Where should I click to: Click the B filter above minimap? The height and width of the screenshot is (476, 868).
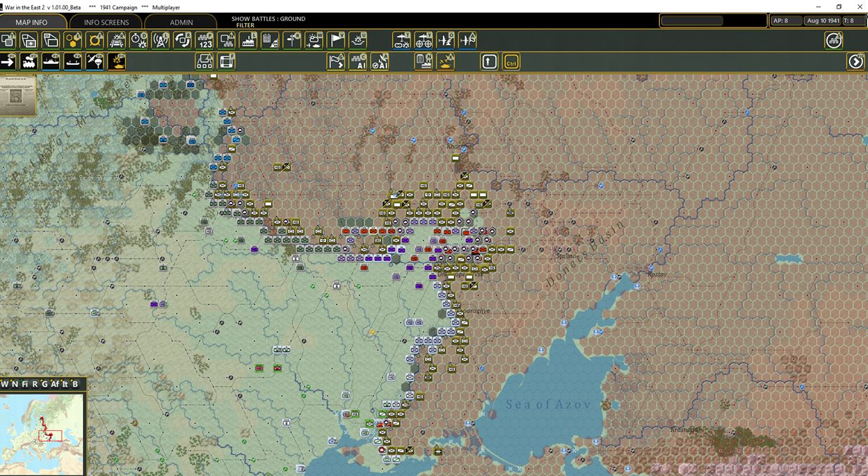point(75,384)
